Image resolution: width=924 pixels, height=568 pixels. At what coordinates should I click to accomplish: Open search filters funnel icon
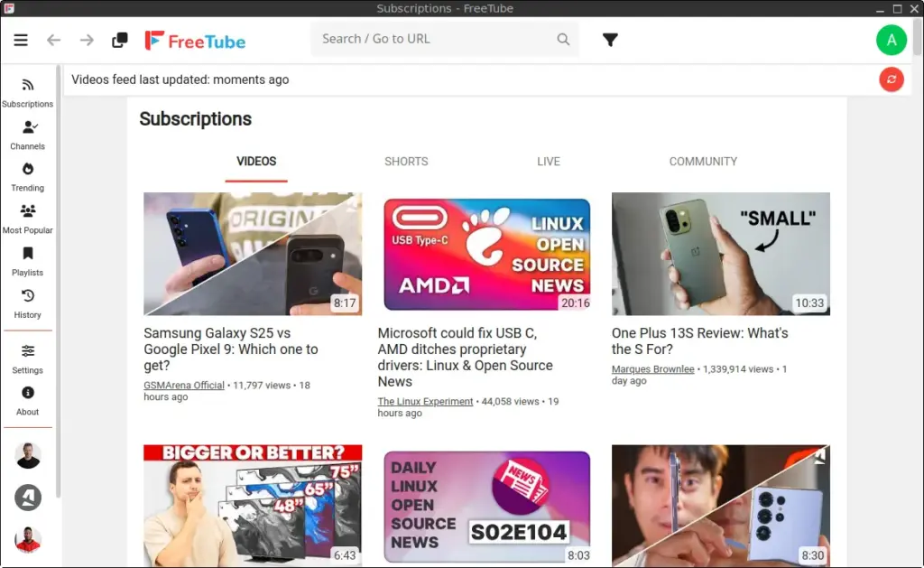point(611,40)
